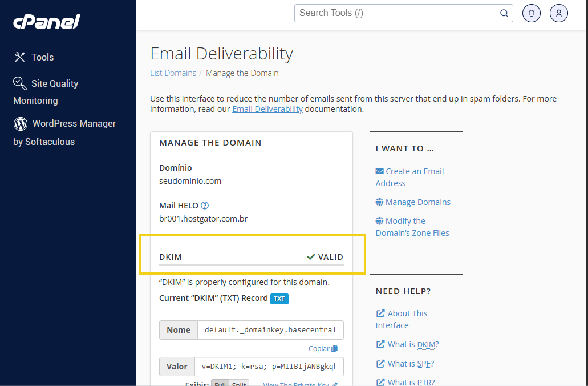
Task: Click external-link icon beside What is PTR
Action: click(380, 382)
